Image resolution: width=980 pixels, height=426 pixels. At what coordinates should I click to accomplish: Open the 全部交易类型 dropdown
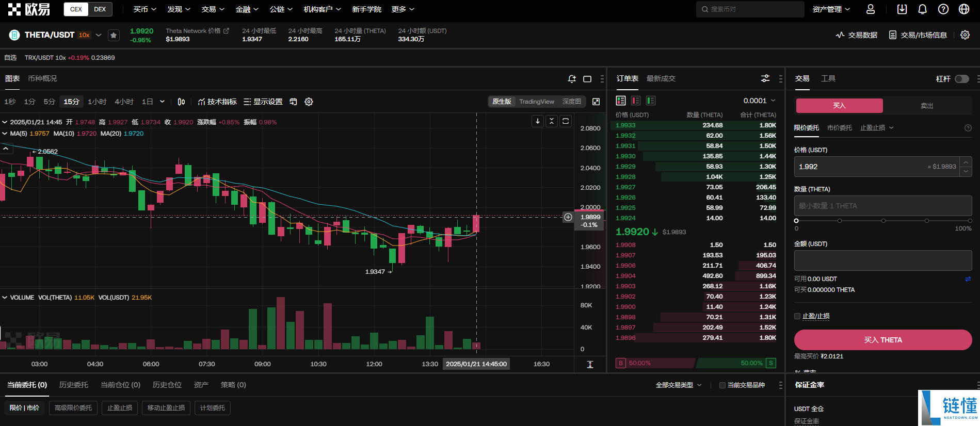679,385
